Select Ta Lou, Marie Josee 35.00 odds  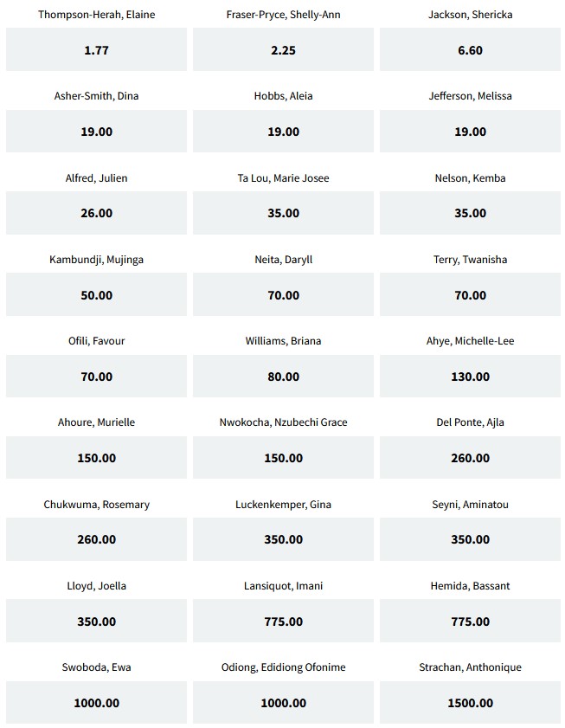click(283, 213)
